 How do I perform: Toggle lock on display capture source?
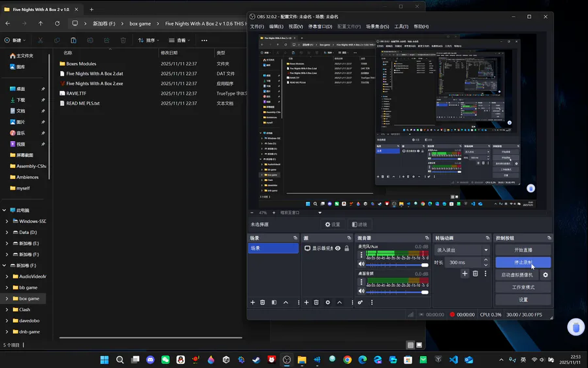click(347, 248)
